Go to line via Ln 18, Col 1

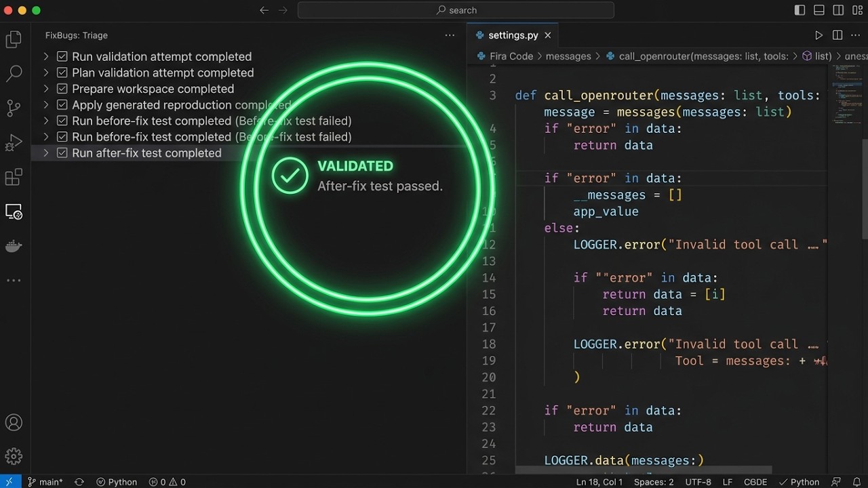pos(599,482)
